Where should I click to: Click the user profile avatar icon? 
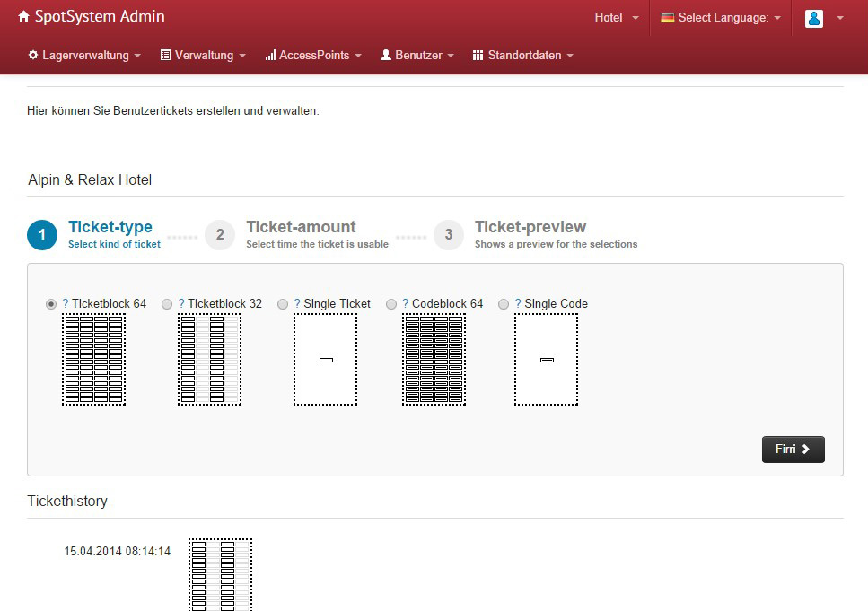point(814,18)
